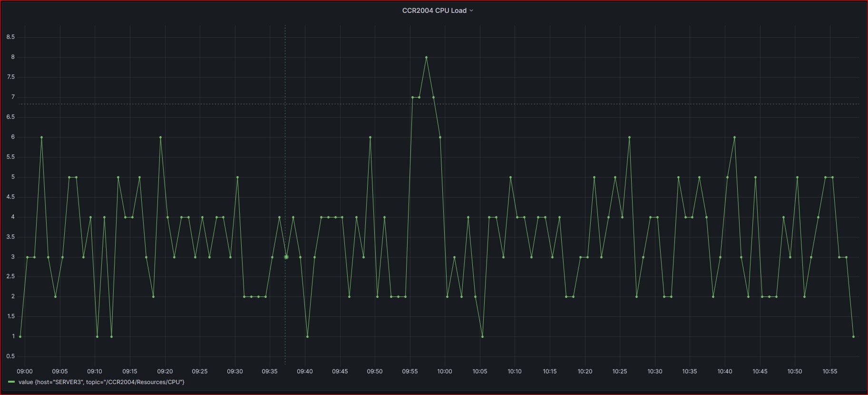Screen dimensions: 868x395
Task: Click the x-axis time label 09:10
Action: coord(95,371)
